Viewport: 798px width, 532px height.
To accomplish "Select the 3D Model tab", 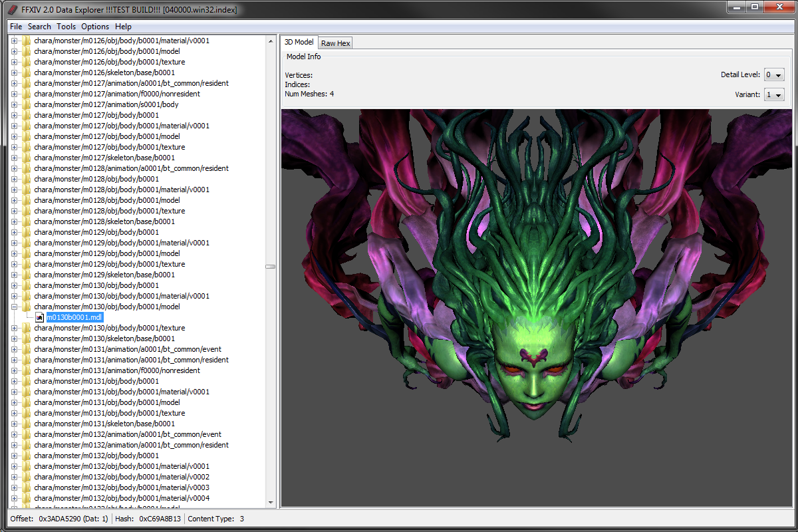I will point(299,42).
